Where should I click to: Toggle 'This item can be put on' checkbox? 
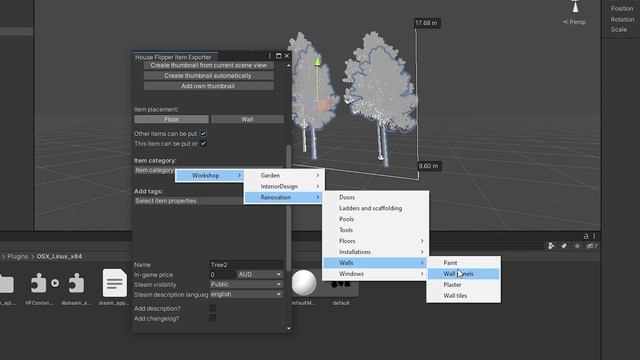[x=203, y=144]
